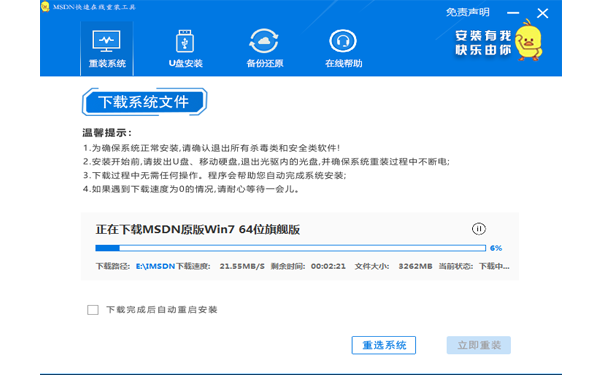Click the 温馨提示 heading
Image resolution: width=598 pixels, height=375 pixels.
[x=107, y=133]
